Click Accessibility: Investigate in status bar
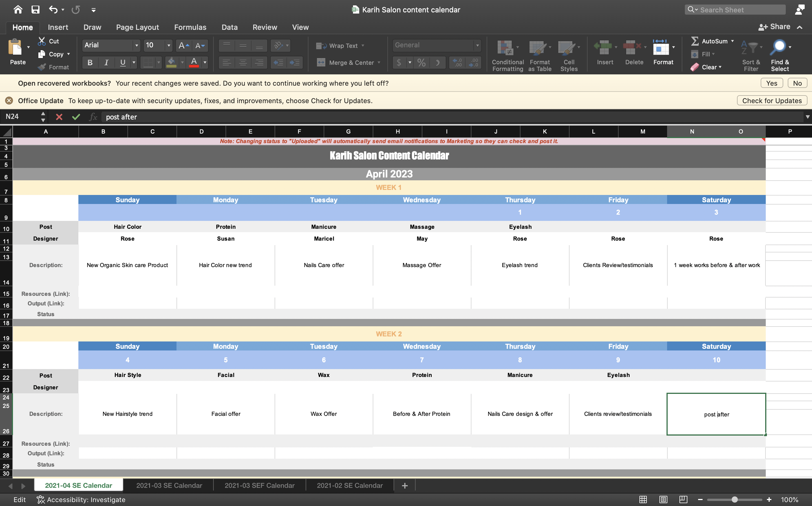Screen dimensions: 812x506 click(81, 499)
